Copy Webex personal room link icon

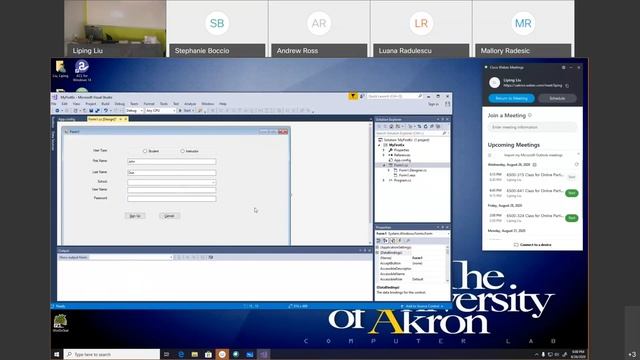point(567,86)
